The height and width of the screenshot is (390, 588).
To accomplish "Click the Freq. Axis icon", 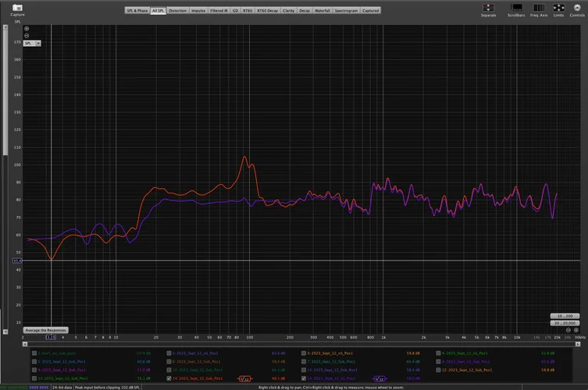I will 539,7.
